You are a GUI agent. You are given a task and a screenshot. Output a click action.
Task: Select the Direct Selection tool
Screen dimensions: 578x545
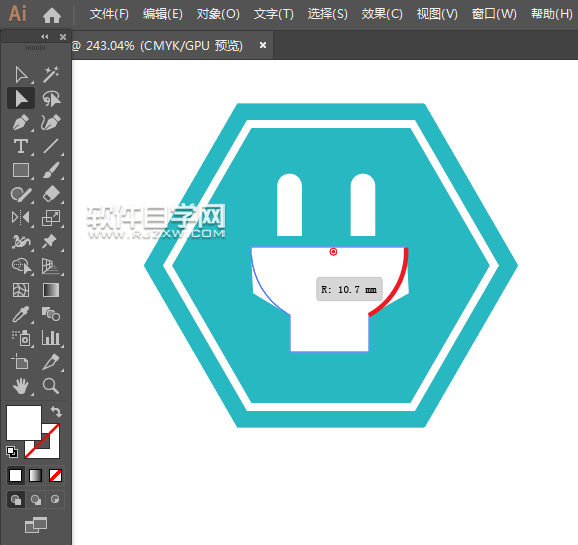coord(21,75)
